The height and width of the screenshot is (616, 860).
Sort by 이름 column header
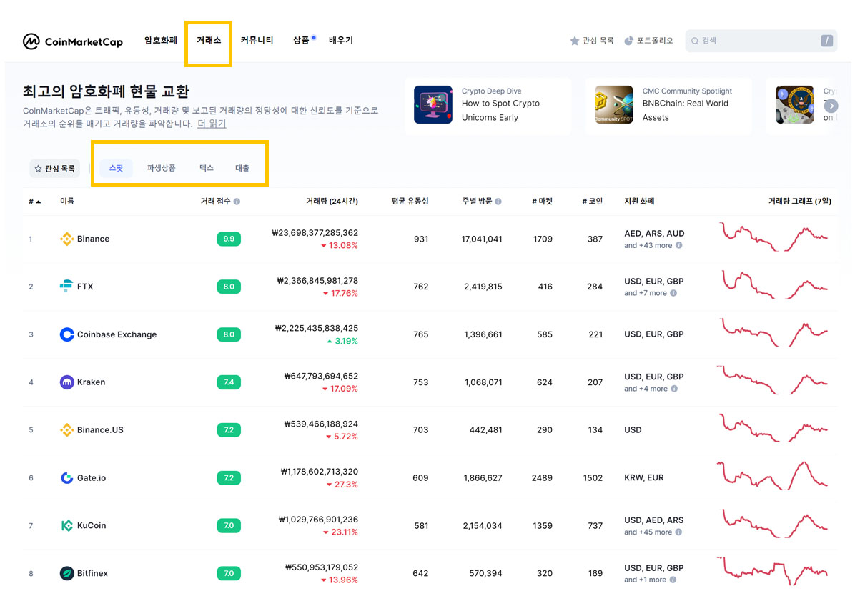tap(67, 202)
